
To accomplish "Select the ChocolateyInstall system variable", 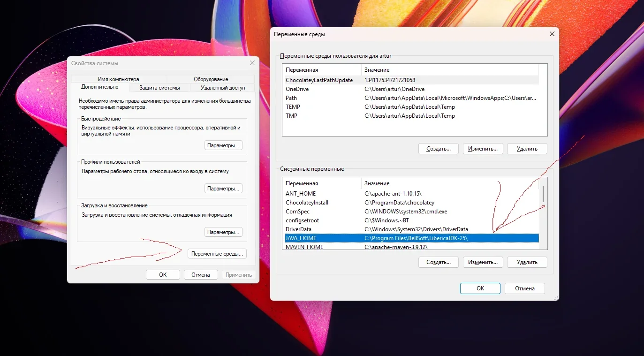I will (411, 203).
